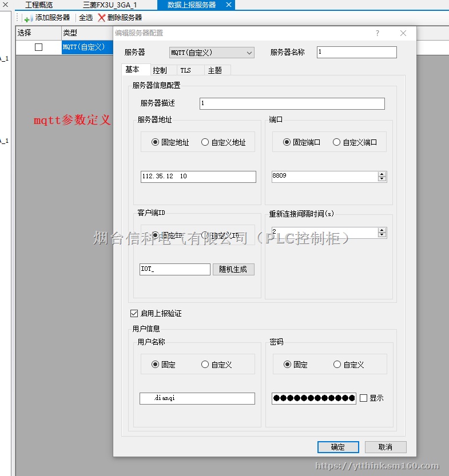This screenshot has width=449, height=476.
Task: Decrease the 端口 value with down arrow
Action: [382, 179]
